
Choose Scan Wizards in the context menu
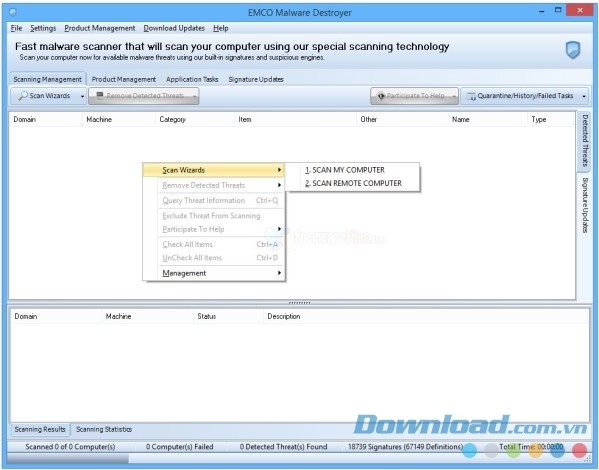click(214, 170)
